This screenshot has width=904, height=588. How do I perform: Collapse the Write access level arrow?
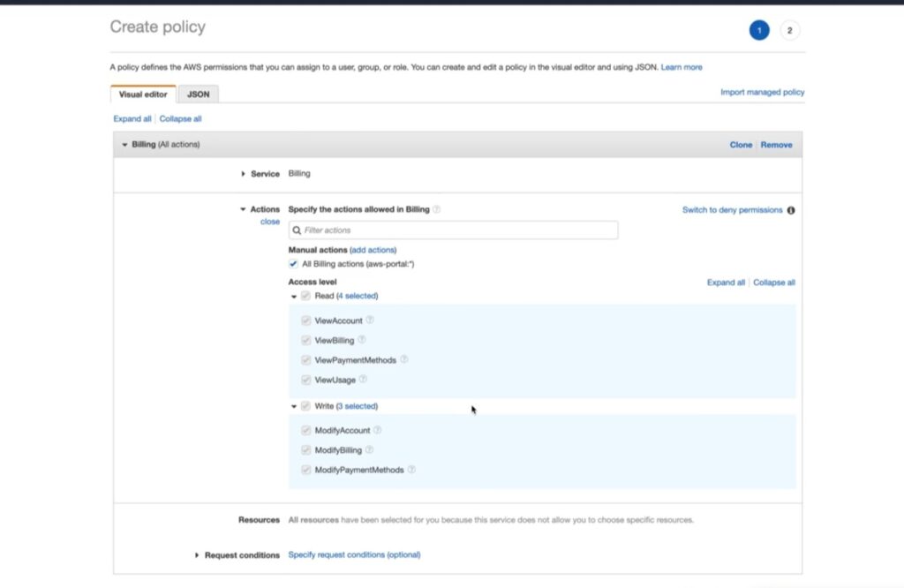(293, 406)
